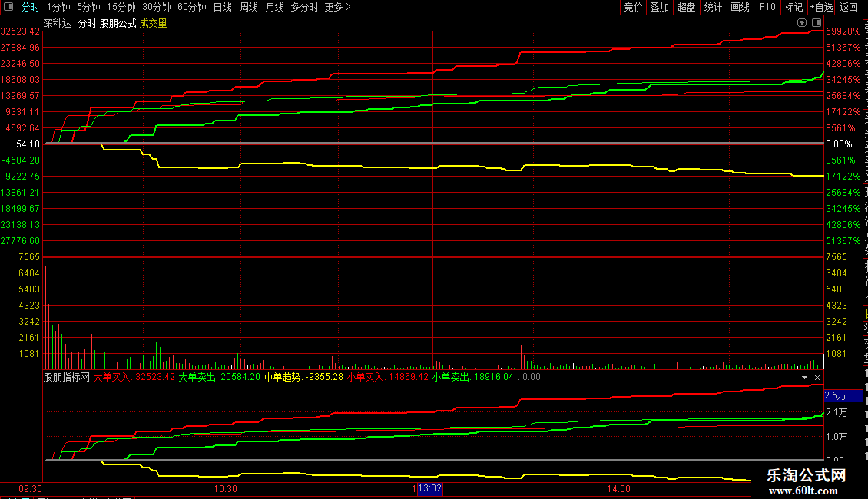
Task: Click the -9222.75 left axis value
Action: tap(21, 177)
